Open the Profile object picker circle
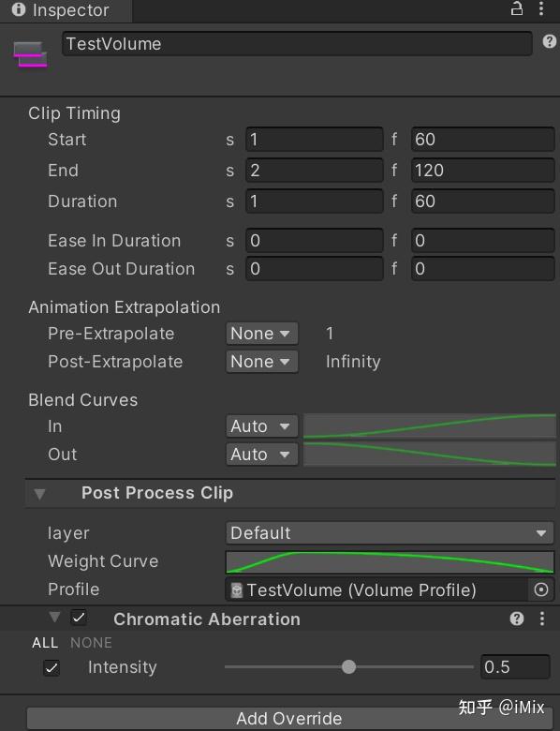This screenshot has height=731, width=560. tap(541, 589)
